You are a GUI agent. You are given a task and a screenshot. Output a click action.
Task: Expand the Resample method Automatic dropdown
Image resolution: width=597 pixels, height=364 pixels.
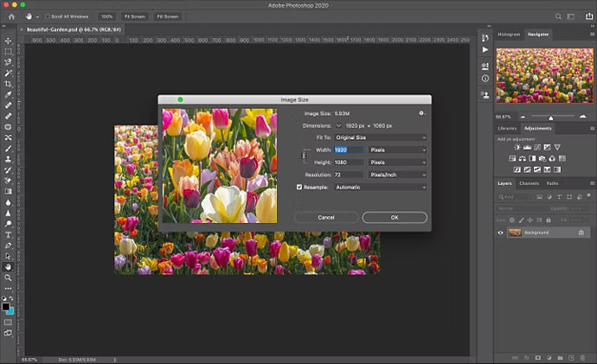point(381,187)
